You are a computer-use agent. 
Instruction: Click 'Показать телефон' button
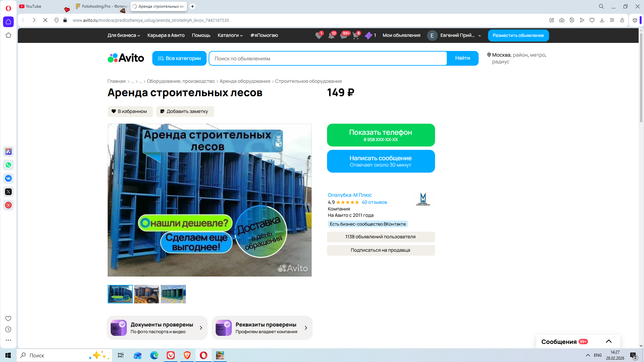381,135
